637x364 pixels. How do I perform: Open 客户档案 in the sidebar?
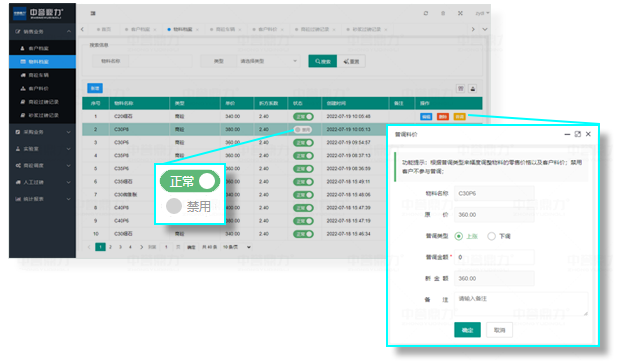[x=42, y=48]
